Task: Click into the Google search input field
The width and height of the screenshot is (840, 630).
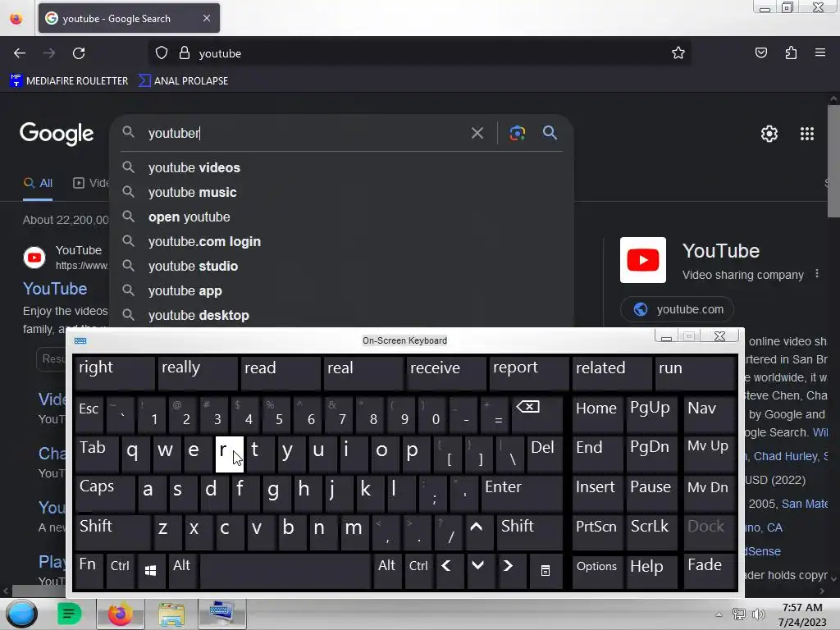Action: point(305,133)
